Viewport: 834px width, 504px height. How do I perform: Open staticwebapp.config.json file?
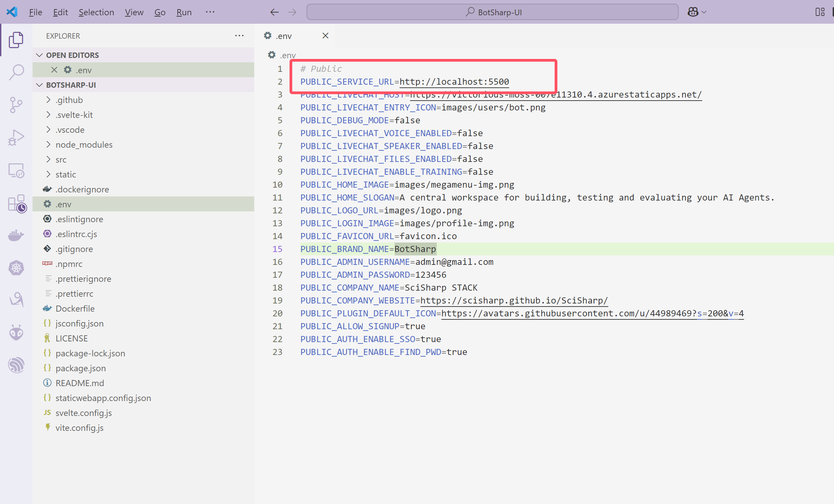click(143, 398)
